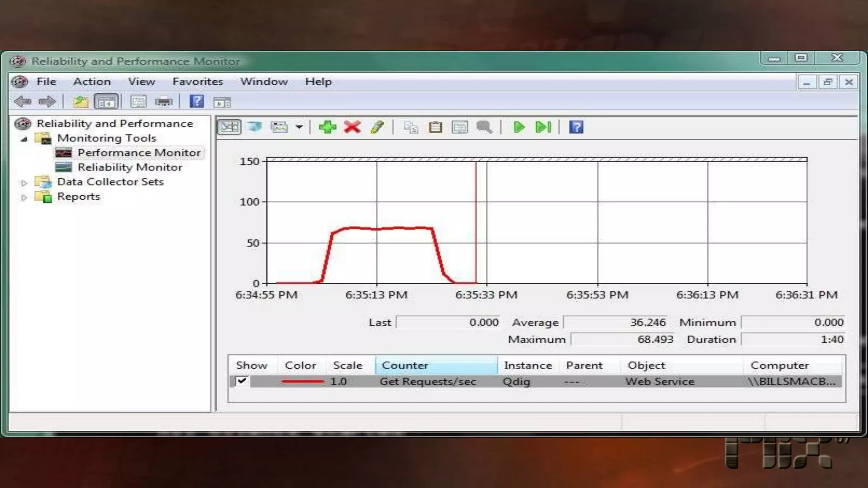Select Reliability Monitor in the tree
The image size is (868, 488).
(130, 167)
